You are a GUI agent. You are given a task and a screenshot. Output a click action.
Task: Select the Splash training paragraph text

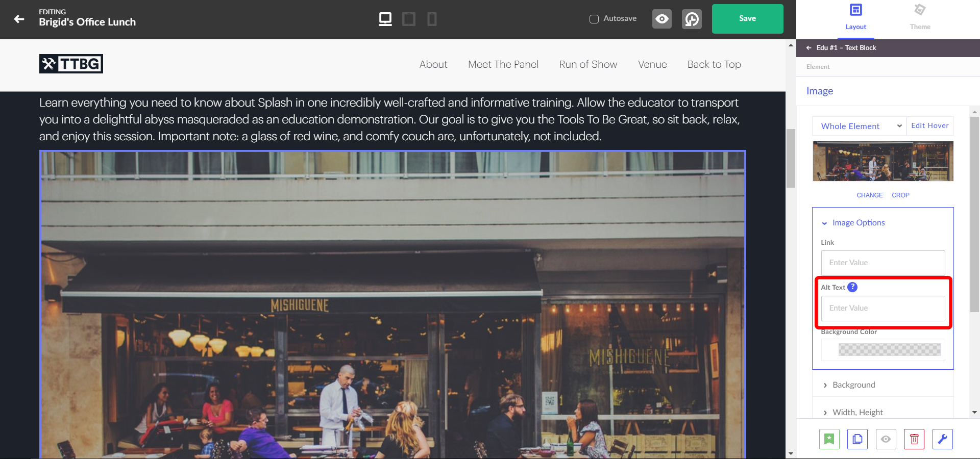coord(389,119)
